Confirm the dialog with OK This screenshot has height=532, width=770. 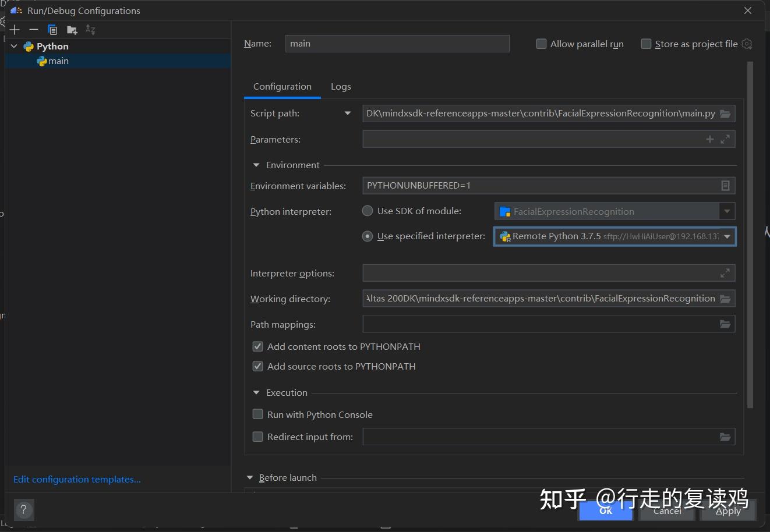point(606,510)
